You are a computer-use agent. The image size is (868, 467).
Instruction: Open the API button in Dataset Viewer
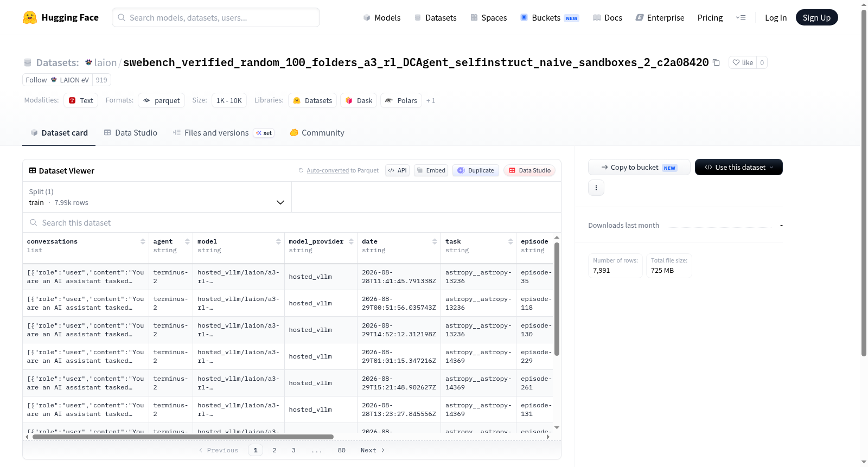pos(397,170)
